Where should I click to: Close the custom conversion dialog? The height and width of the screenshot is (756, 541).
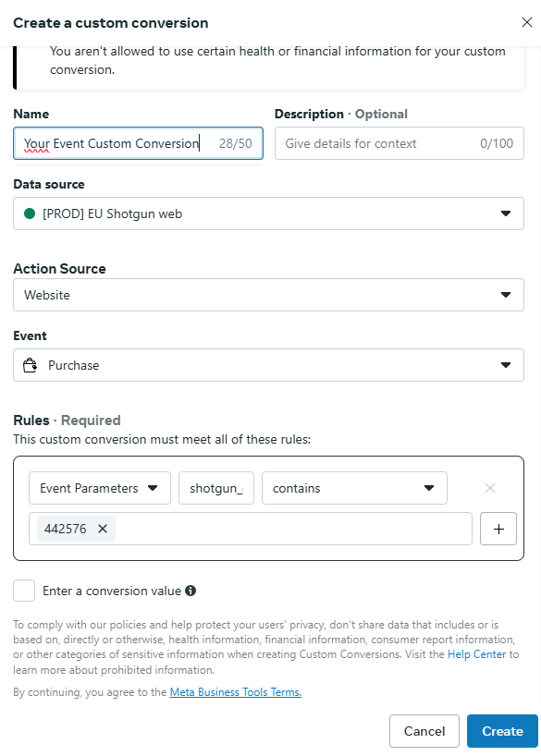pyautogui.click(x=527, y=22)
